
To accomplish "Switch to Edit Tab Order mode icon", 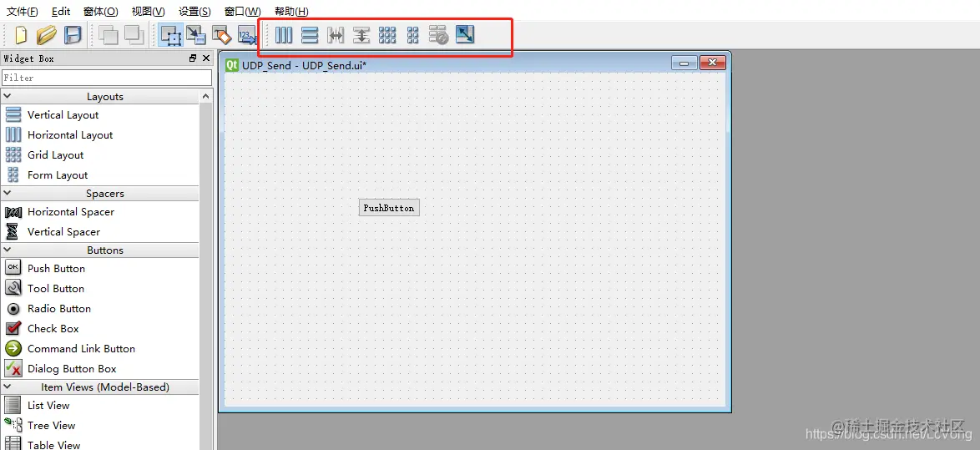I will (x=247, y=35).
